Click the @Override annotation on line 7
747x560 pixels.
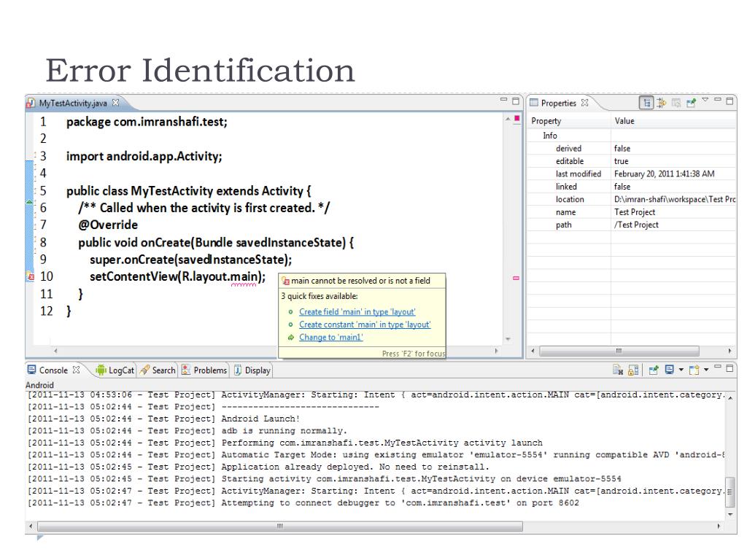coord(108,225)
